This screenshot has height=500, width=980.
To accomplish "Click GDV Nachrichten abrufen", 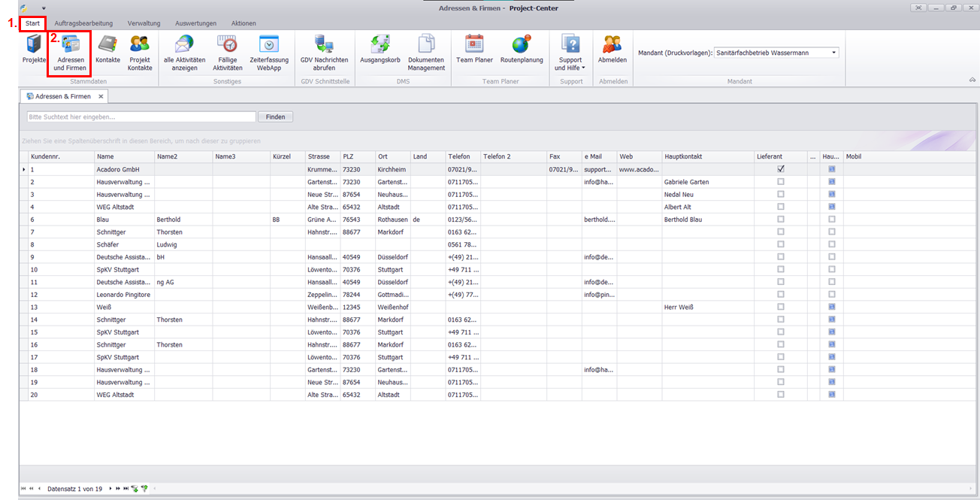I will pos(324,53).
